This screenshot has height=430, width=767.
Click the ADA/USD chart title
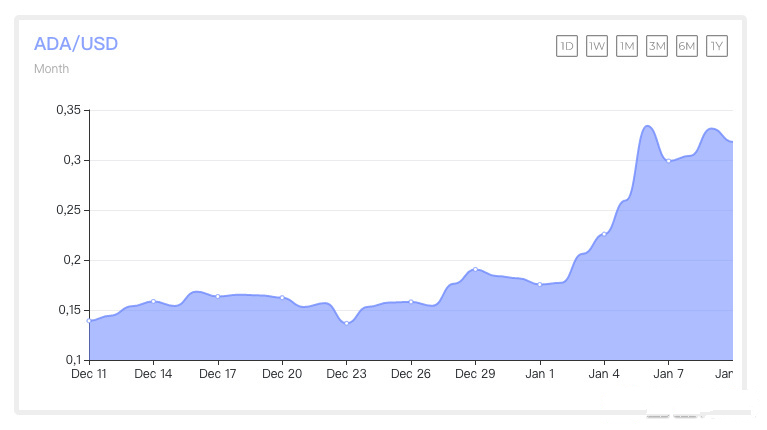pyautogui.click(x=76, y=44)
